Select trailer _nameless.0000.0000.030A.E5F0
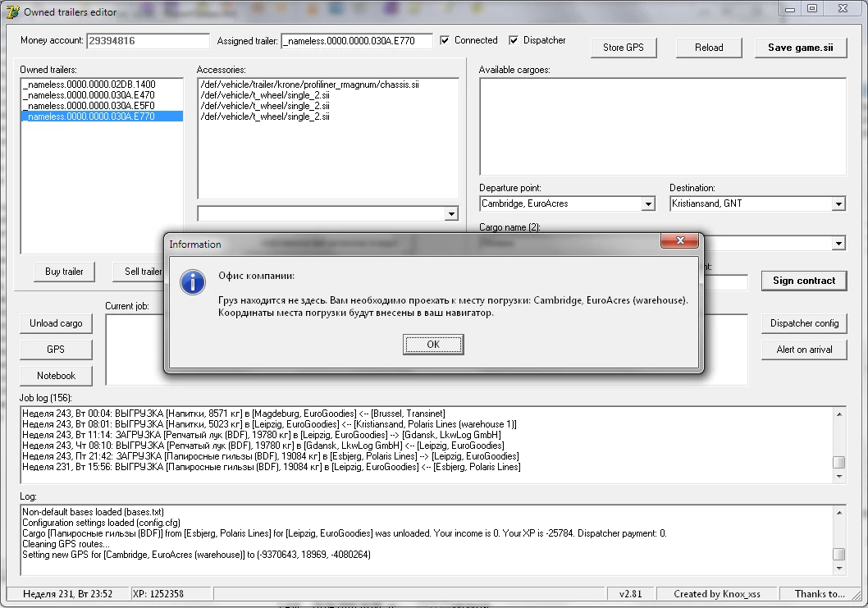 pos(102,106)
